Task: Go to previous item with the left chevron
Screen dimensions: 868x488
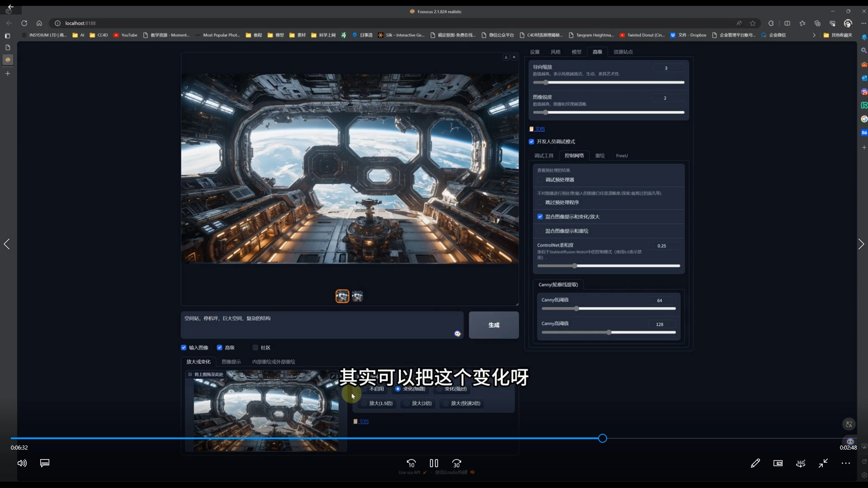Action: point(7,244)
